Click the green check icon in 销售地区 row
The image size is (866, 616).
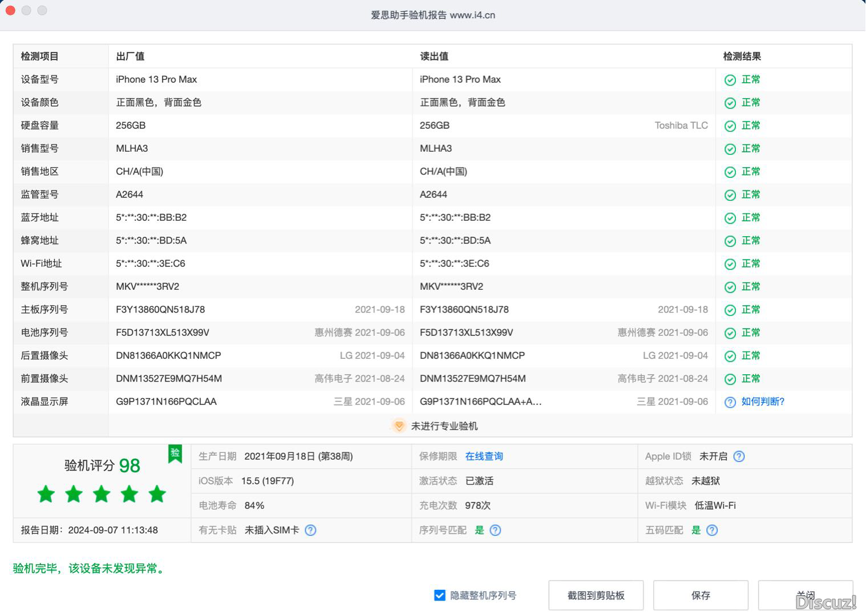730,172
